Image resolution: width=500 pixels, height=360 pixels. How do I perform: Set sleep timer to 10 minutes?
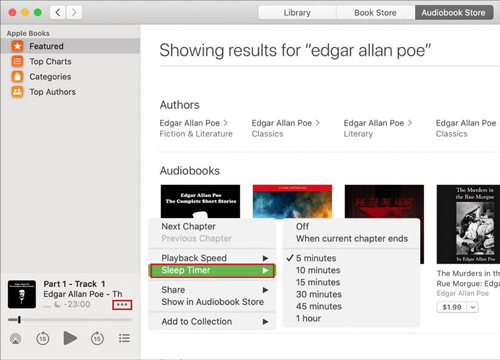(x=351, y=270)
